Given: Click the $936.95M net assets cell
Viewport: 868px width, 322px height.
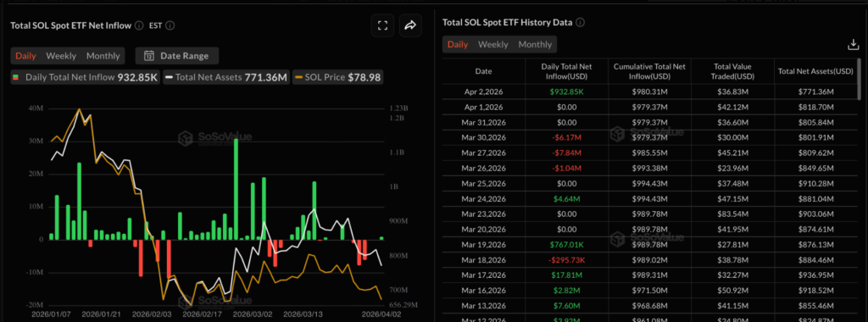Looking at the screenshot, I should click(x=815, y=275).
